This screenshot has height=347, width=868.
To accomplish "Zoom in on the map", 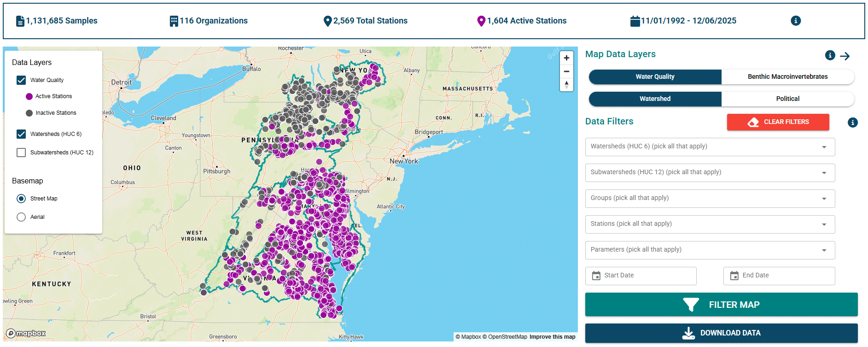I will click(x=566, y=58).
